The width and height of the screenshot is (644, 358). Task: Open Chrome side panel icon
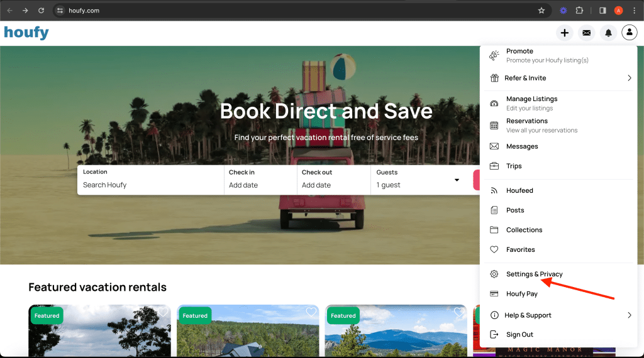(602, 10)
